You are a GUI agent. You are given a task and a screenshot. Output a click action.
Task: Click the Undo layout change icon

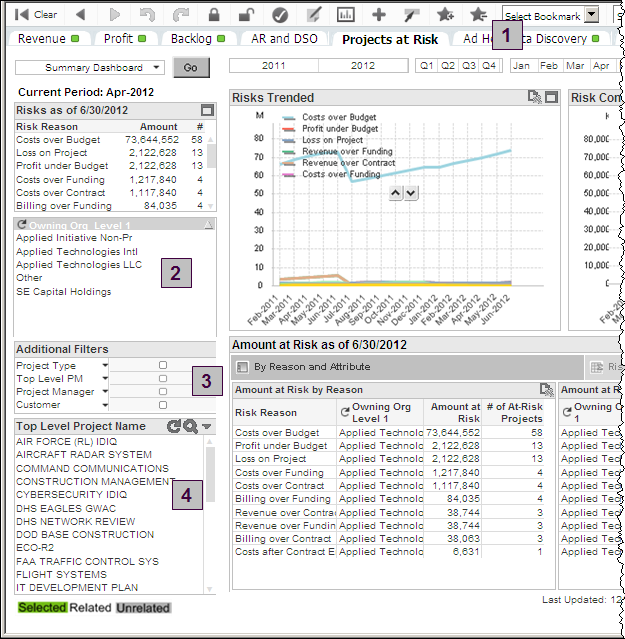pos(147,15)
